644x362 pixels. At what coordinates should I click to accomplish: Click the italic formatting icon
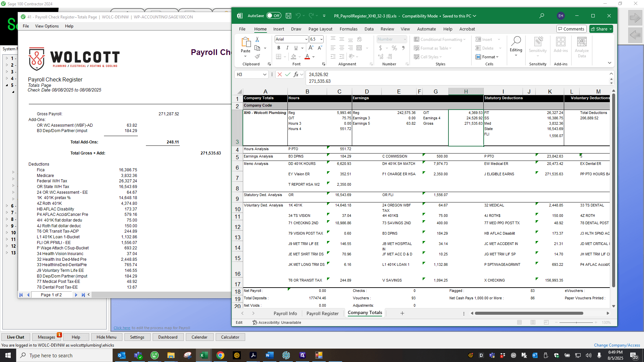click(x=287, y=48)
